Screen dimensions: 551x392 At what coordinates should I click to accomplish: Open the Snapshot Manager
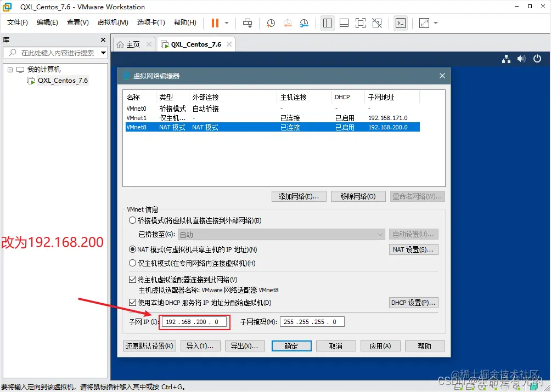302,23
